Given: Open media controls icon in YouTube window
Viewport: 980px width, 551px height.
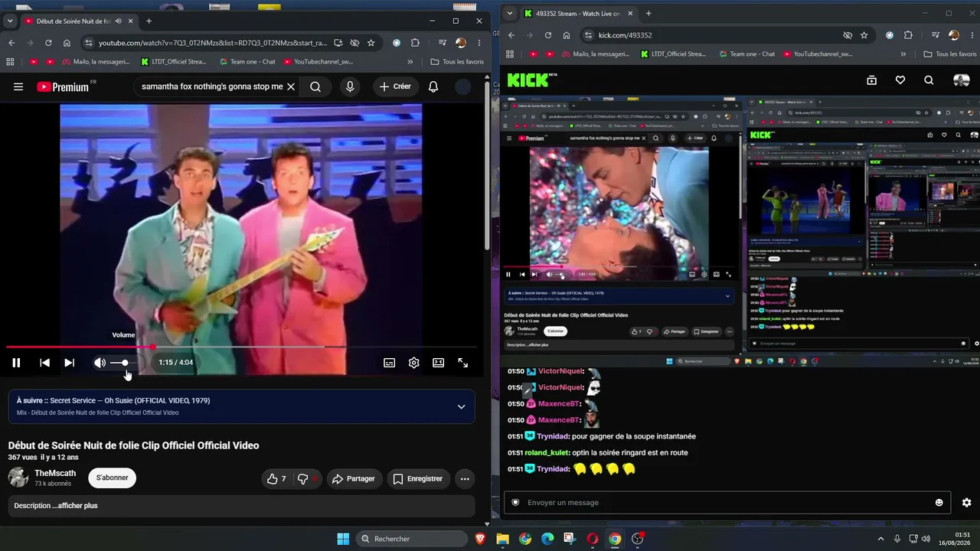Looking at the screenshot, I should (443, 43).
